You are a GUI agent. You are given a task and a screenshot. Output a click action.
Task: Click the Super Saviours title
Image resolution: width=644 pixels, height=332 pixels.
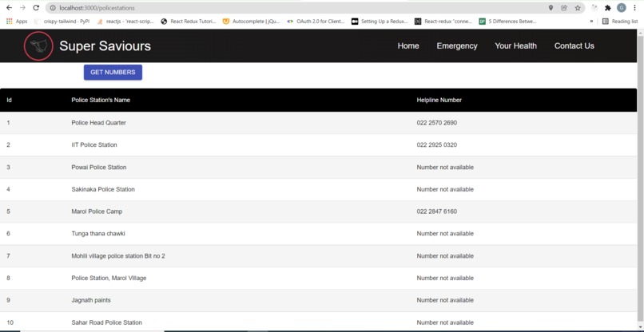click(105, 46)
